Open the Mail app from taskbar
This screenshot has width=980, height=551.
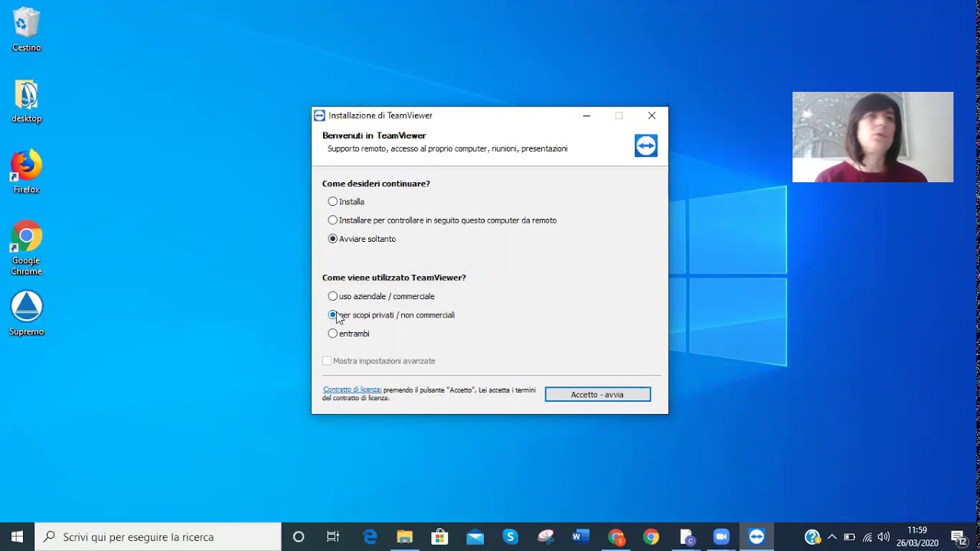475,536
